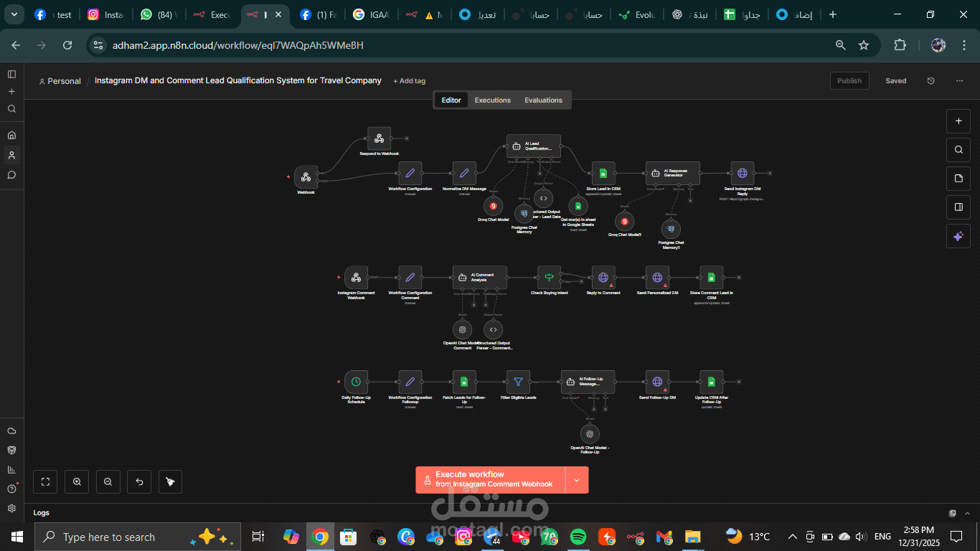Select the Filter Eligible Leads node
The height and width of the screenshot is (551, 980).
coord(518,382)
